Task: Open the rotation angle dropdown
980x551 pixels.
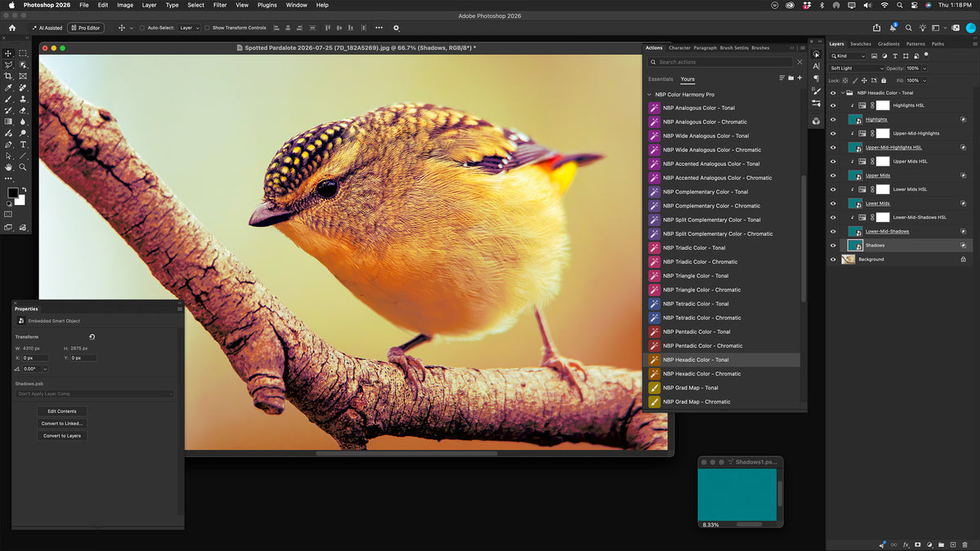Action: click(x=45, y=369)
